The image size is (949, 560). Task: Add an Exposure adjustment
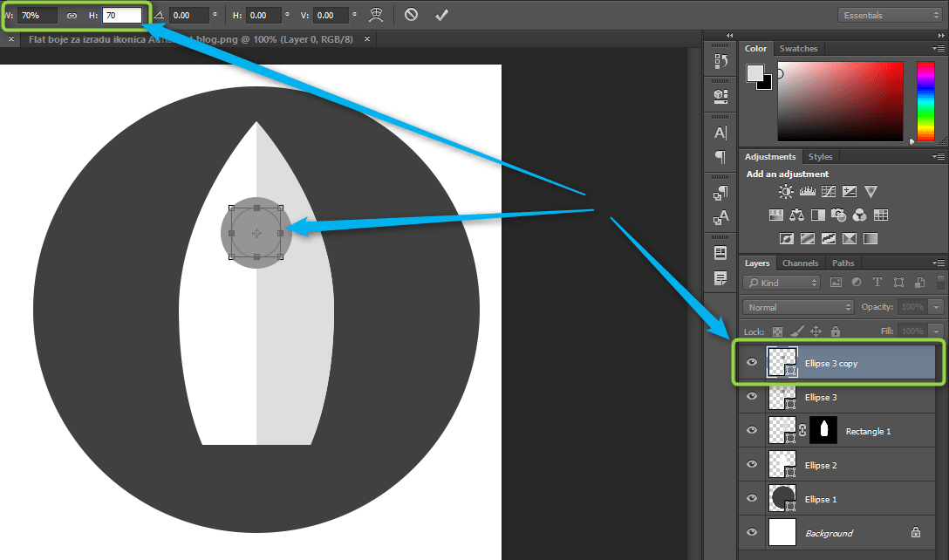coord(850,192)
